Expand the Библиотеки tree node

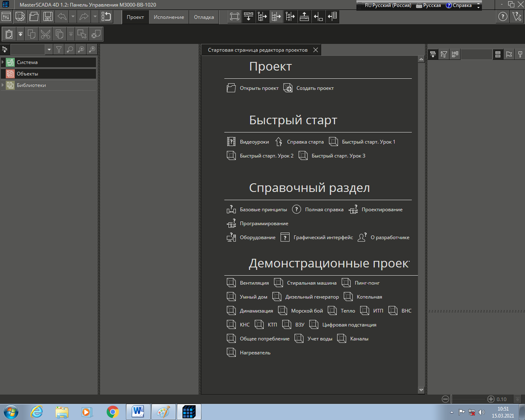pyautogui.click(x=3, y=85)
